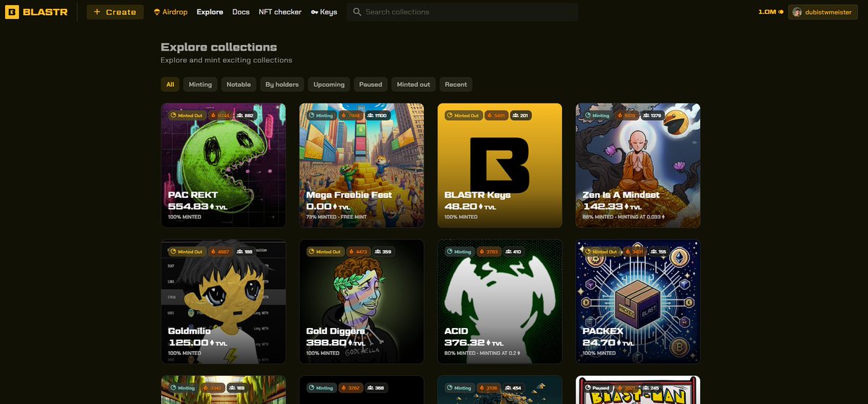Click Minted Out badge on BLASTR Keys
This screenshot has height=404, width=868.
[464, 116]
